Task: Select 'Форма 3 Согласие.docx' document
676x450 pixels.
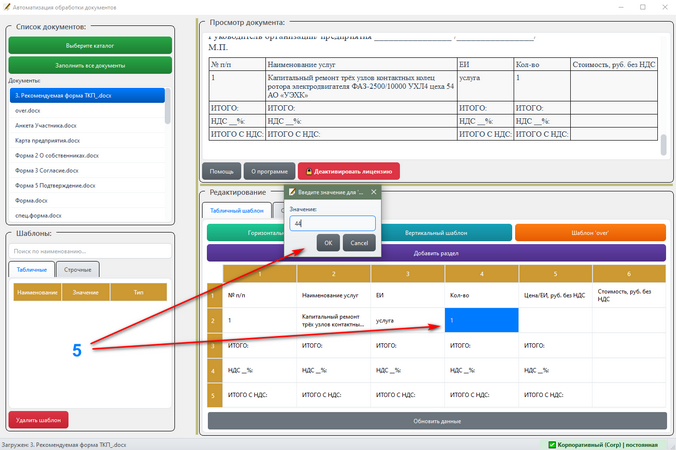Action: point(87,171)
